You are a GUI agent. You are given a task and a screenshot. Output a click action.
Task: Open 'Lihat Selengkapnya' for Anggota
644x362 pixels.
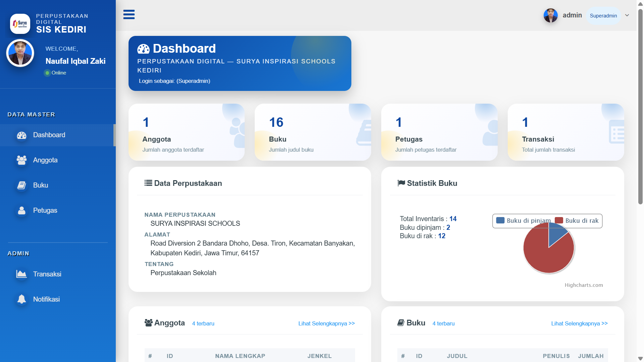point(326,323)
